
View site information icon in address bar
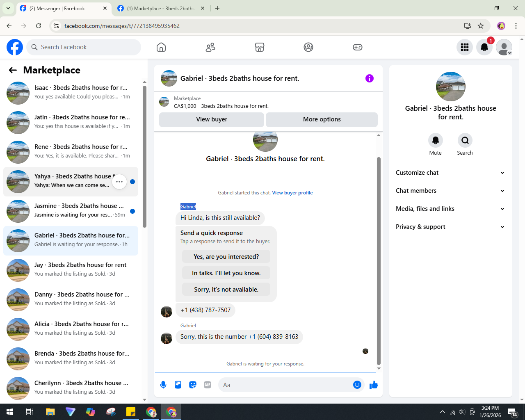57,26
